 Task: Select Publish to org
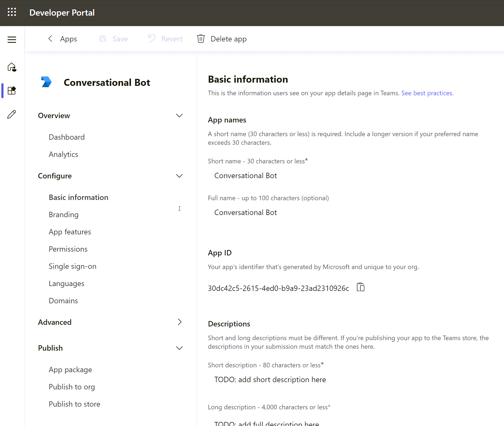point(72,387)
